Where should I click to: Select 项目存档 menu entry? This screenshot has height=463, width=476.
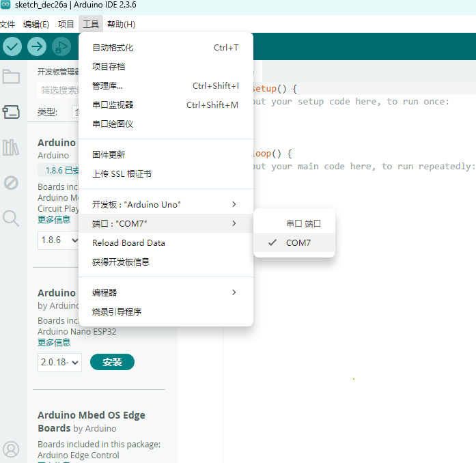point(166,66)
